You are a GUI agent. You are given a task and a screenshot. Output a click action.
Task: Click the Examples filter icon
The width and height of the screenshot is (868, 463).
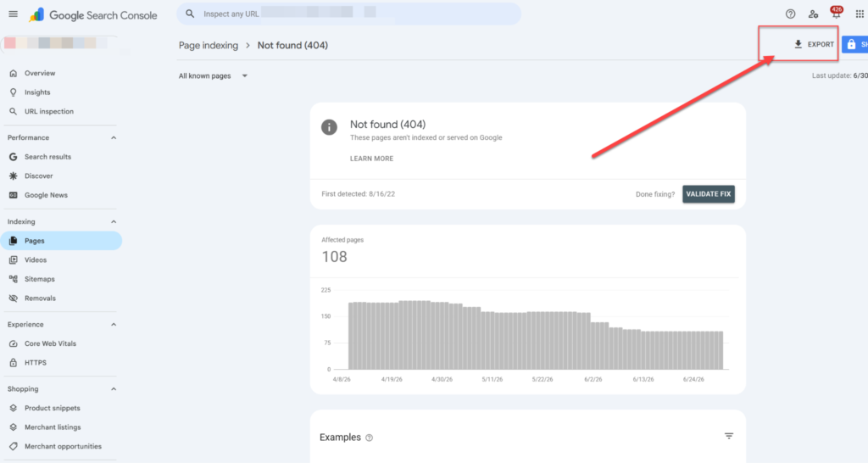pyautogui.click(x=729, y=437)
